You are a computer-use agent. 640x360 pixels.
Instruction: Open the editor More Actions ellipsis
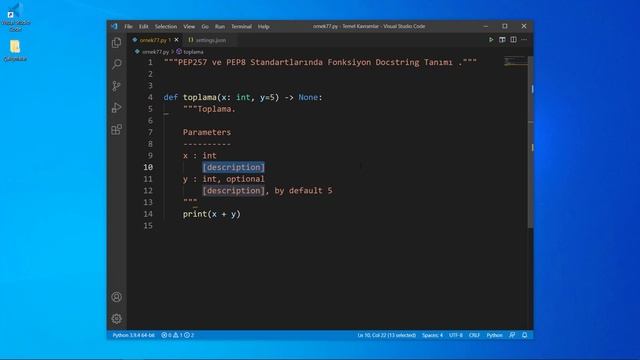pos(524,40)
